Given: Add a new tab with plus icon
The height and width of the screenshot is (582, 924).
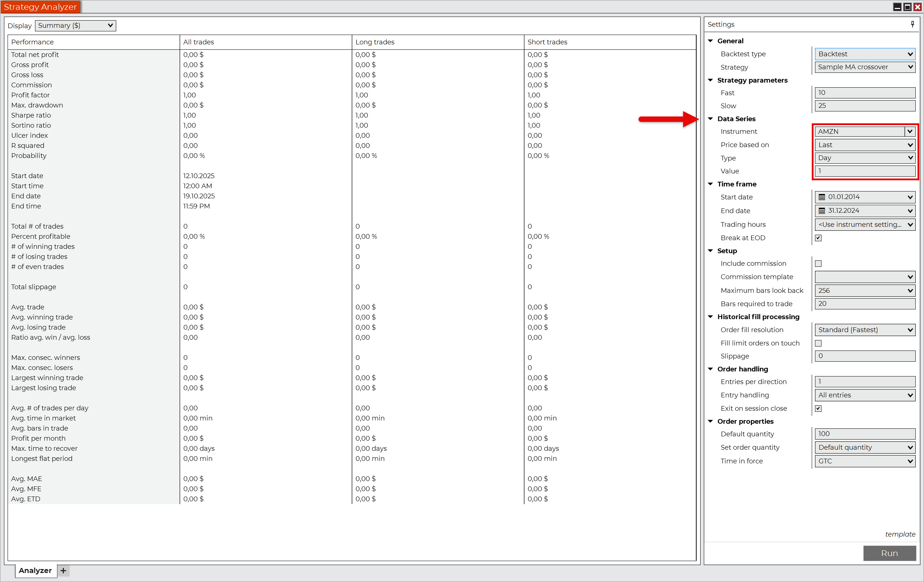Looking at the screenshot, I should pos(63,570).
